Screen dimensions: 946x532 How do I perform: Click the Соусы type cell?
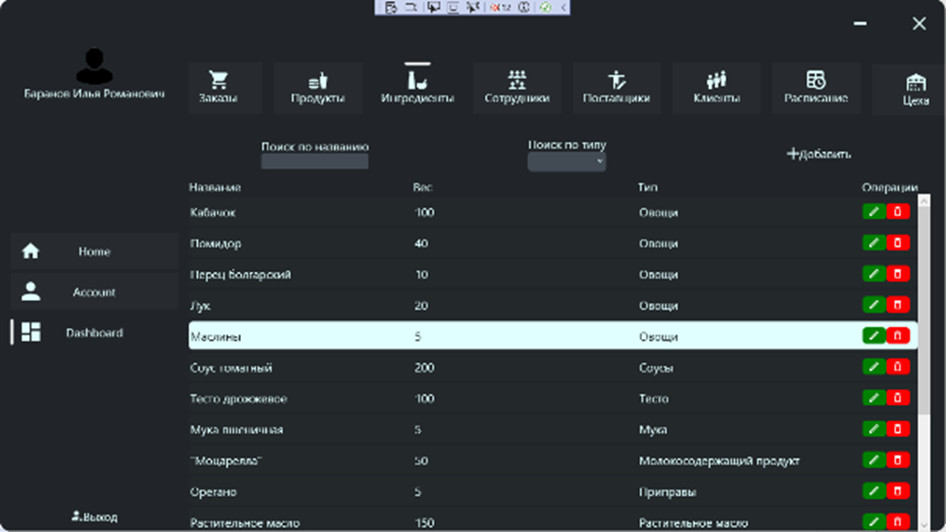pyautogui.click(x=656, y=368)
